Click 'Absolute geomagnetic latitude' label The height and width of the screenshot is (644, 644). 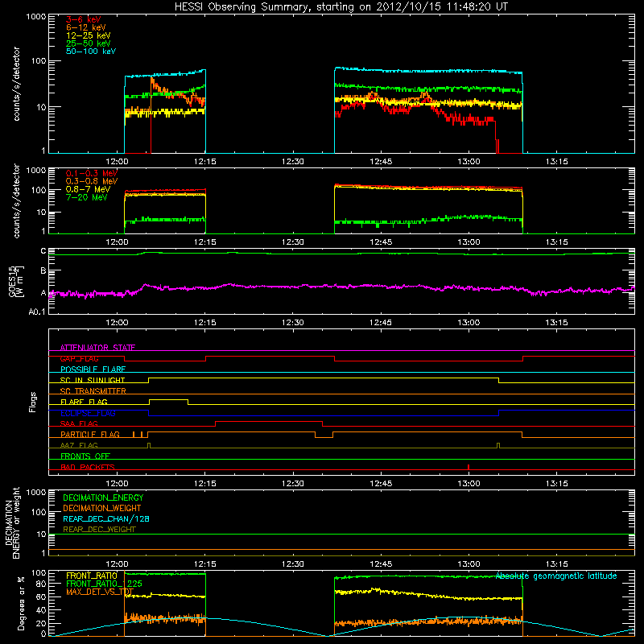click(x=556, y=576)
